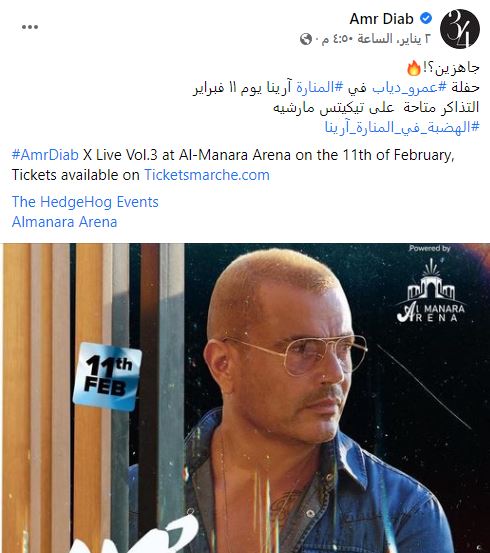490x553 pixels.
Task: Click the Arabic tickets-available line of text
Action: click(x=376, y=107)
